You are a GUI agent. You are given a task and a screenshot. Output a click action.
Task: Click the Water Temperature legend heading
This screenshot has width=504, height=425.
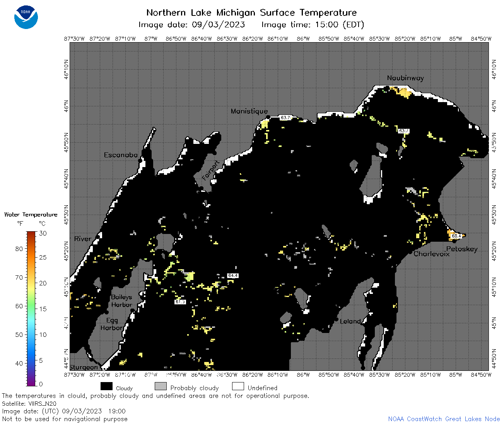(31, 215)
